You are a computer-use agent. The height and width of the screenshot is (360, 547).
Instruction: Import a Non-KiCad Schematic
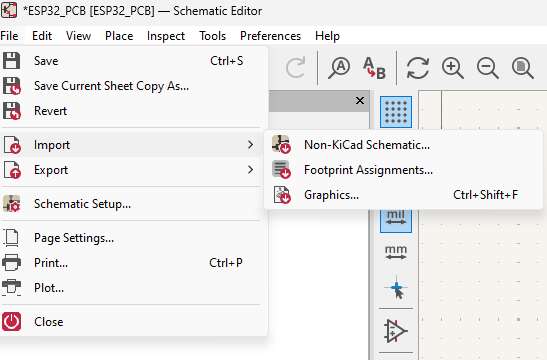pos(404,145)
